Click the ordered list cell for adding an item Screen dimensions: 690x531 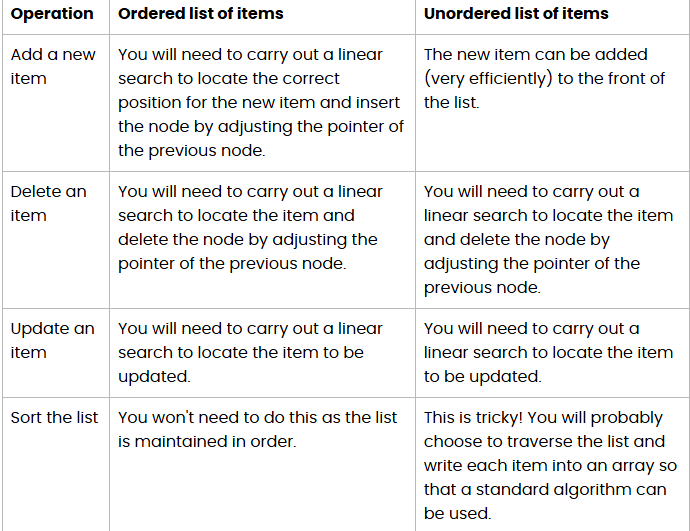[x=258, y=102]
